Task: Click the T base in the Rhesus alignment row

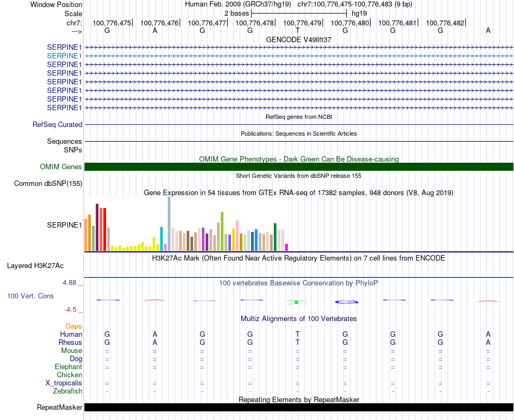Action: 298,342
